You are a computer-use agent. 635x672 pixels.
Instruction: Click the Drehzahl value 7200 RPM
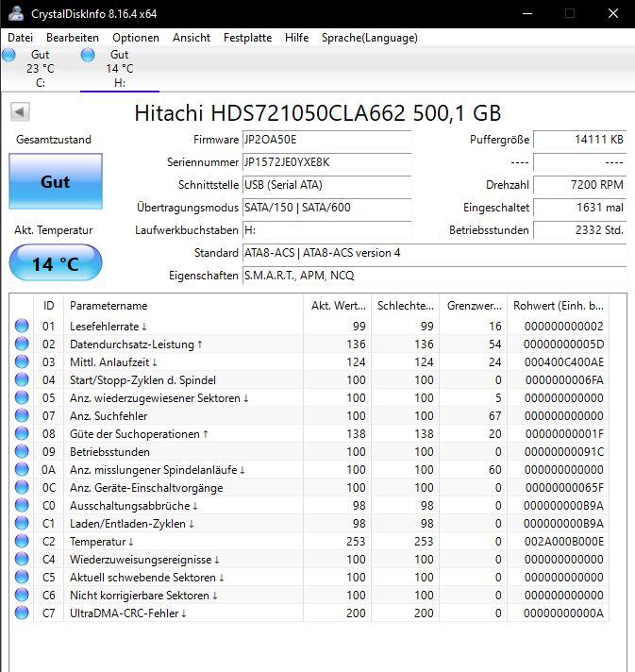tap(579, 185)
